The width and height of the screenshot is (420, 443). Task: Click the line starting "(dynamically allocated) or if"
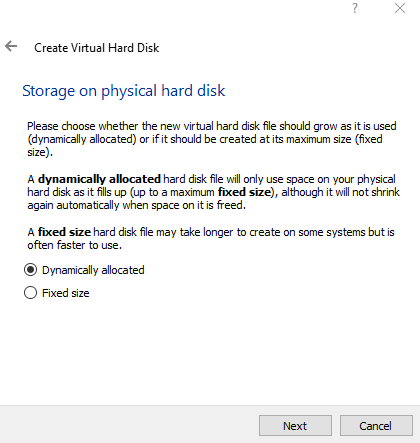[x=205, y=139]
